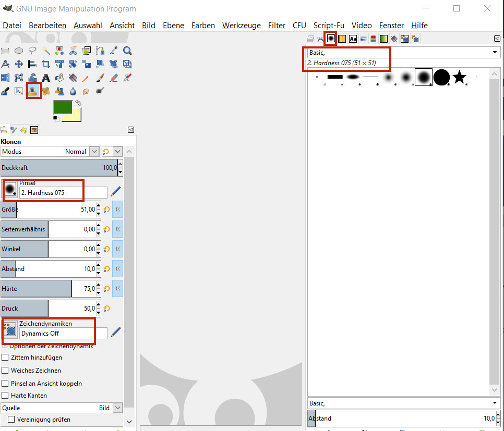Select the Scissors Select tool

point(73,51)
